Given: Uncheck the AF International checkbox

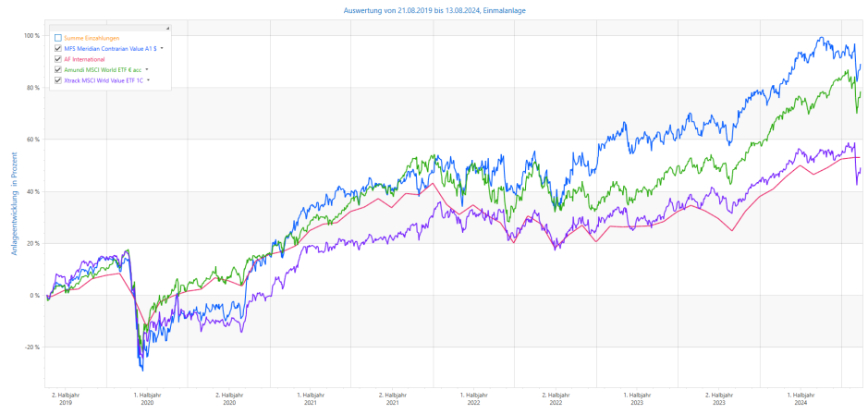Looking at the screenshot, I should point(58,59).
